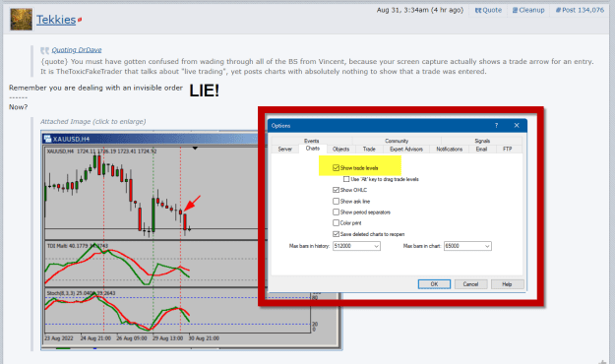The height and width of the screenshot is (364, 615).
Task: Open Max bars in chart dropdown
Action: 467,246
